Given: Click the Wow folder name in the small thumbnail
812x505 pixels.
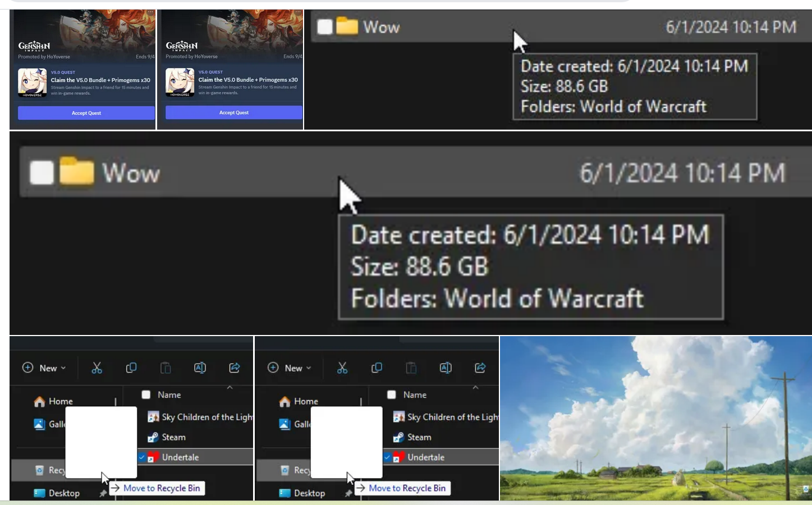Looking at the screenshot, I should (x=381, y=27).
